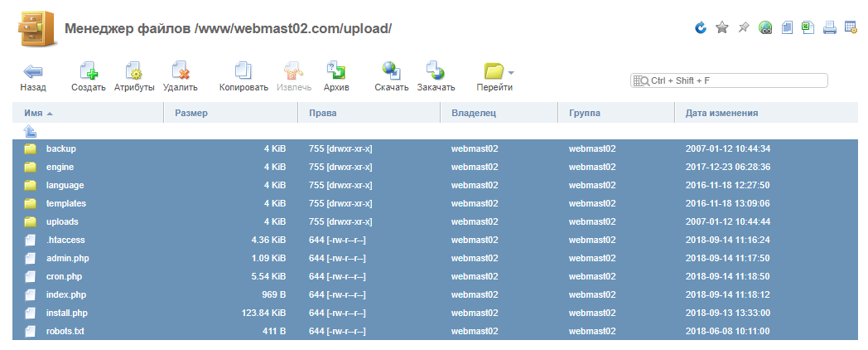Add page to favorites with star icon
Screen dimensions: 868x350
tap(722, 28)
